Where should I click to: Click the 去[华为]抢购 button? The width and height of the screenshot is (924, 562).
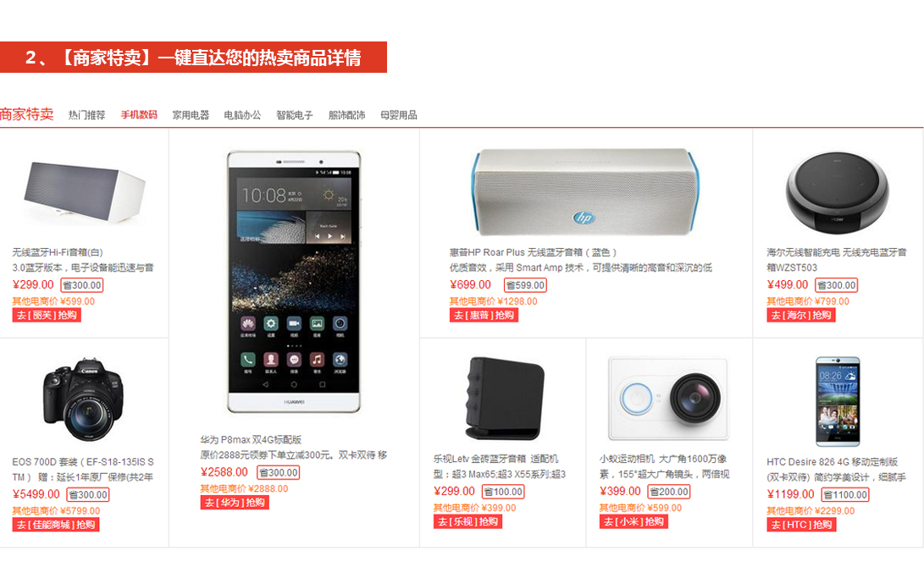click(235, 503)
